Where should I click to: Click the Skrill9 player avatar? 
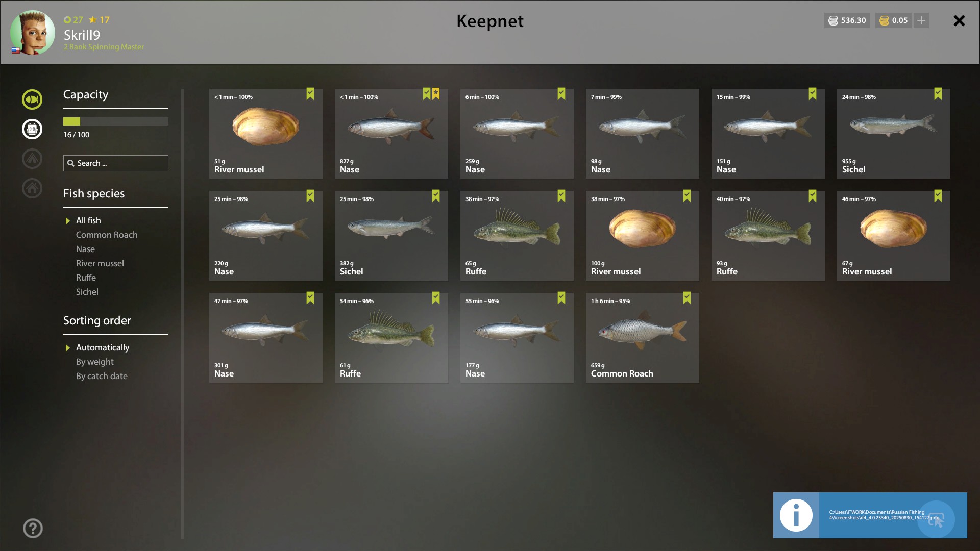[x=33, y=32]
